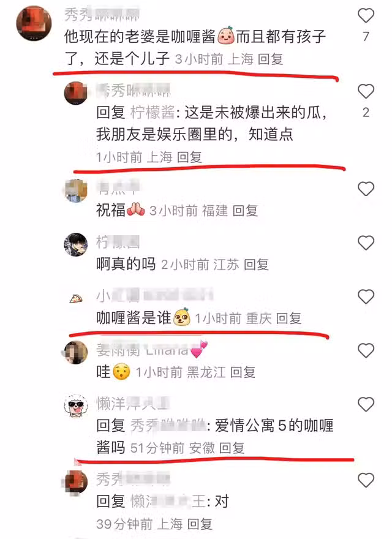Like the reply about 未被爆出来的瓜
Viewport: 392px width, 539px height.
[x=366, y=91]
